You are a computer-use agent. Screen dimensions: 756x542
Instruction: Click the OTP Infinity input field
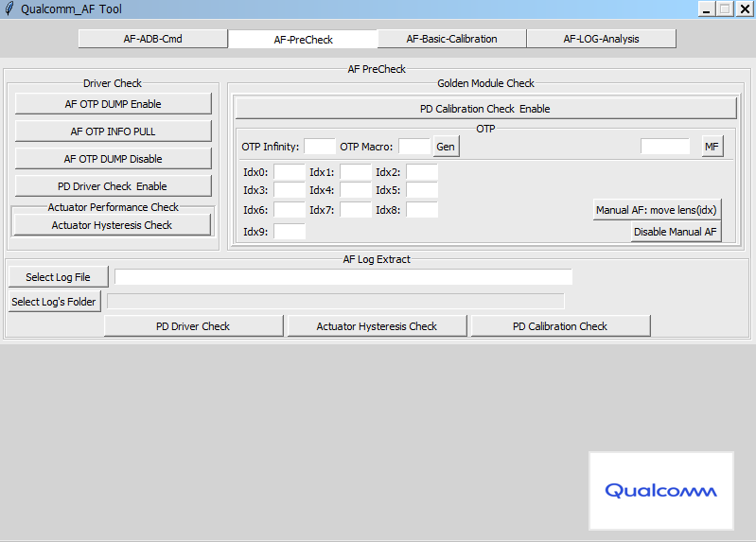319,147
